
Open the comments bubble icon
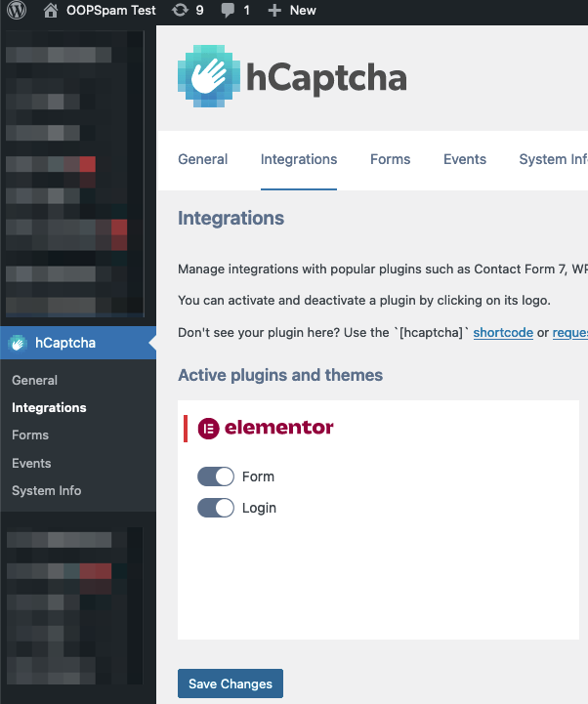228,10
